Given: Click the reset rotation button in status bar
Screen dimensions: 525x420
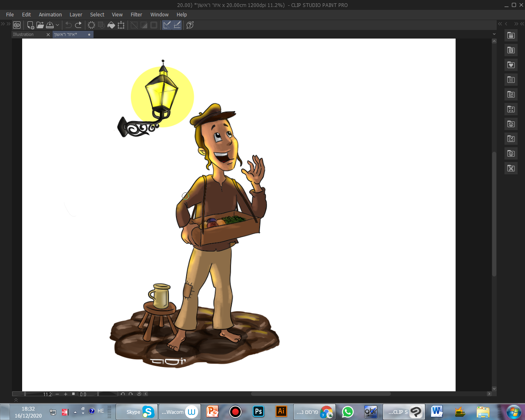Looking at the screenshot, I should tap(139, 394).
